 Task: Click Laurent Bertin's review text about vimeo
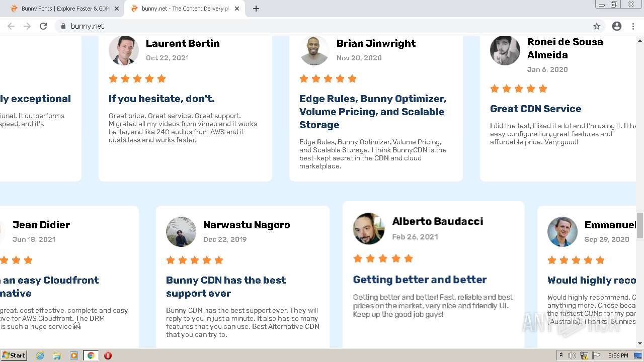(x=183, y=128)
